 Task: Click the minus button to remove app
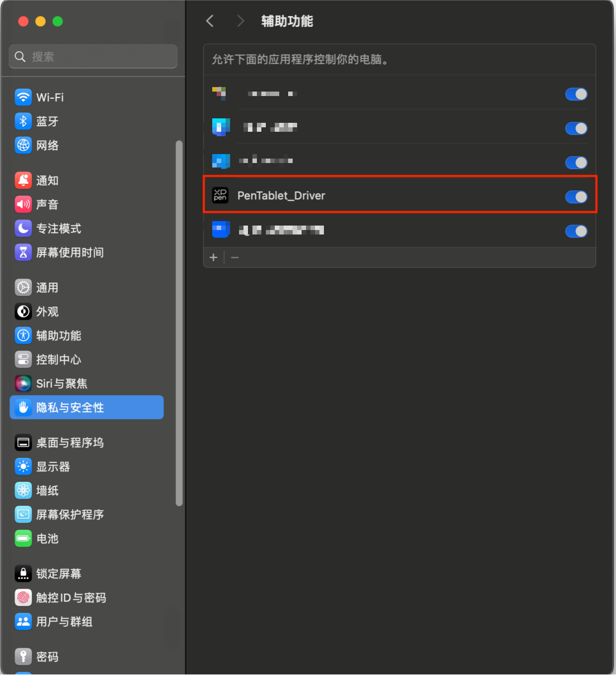click(x=235, y=257)
